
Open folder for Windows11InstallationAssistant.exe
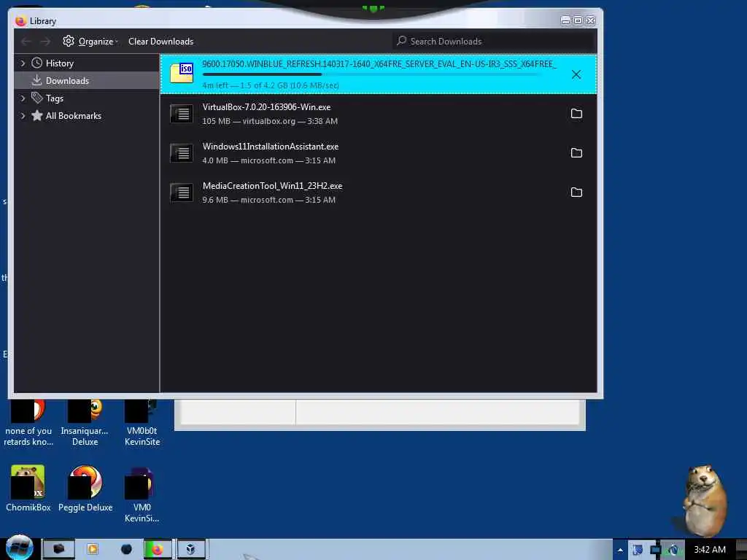(576, 153)
